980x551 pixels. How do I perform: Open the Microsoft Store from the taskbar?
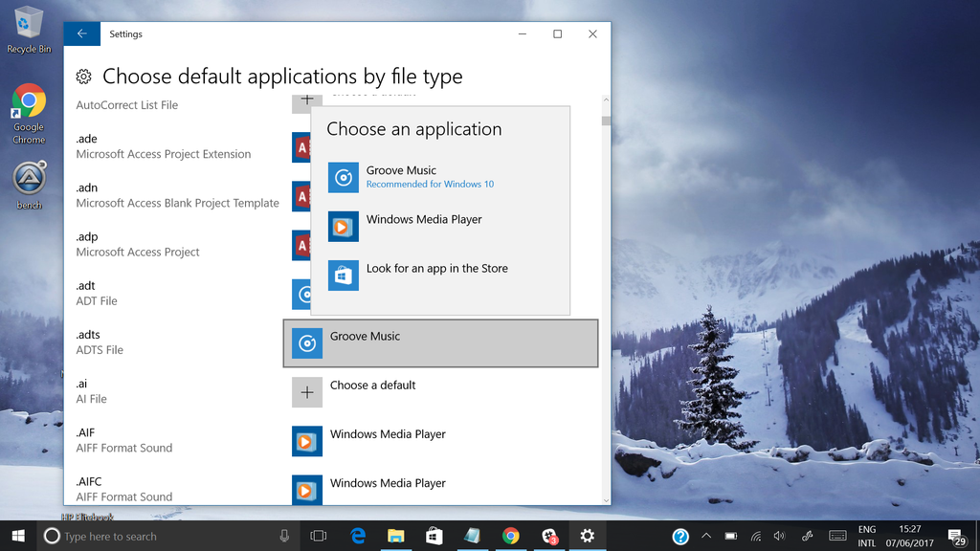[434, 536]
